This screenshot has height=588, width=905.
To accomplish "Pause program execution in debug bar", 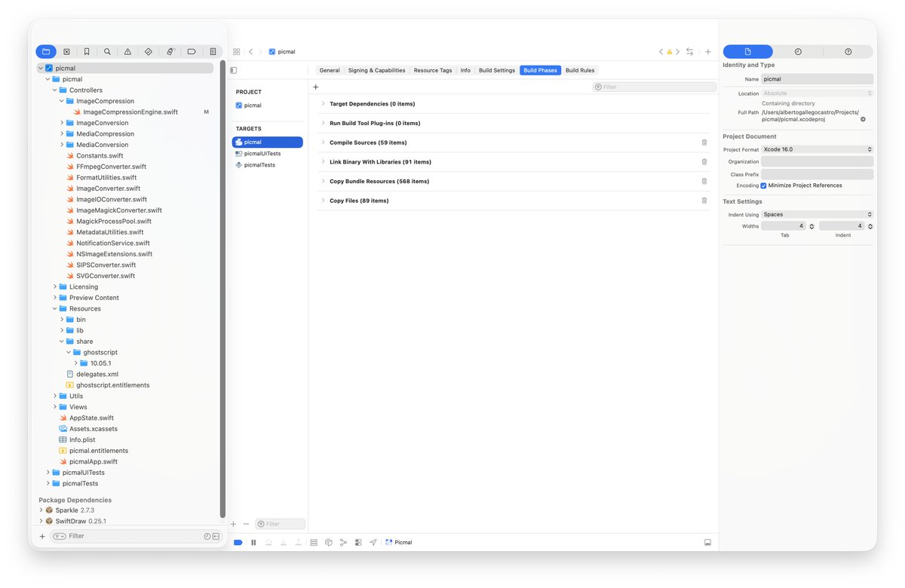I will tap(253, 542).
